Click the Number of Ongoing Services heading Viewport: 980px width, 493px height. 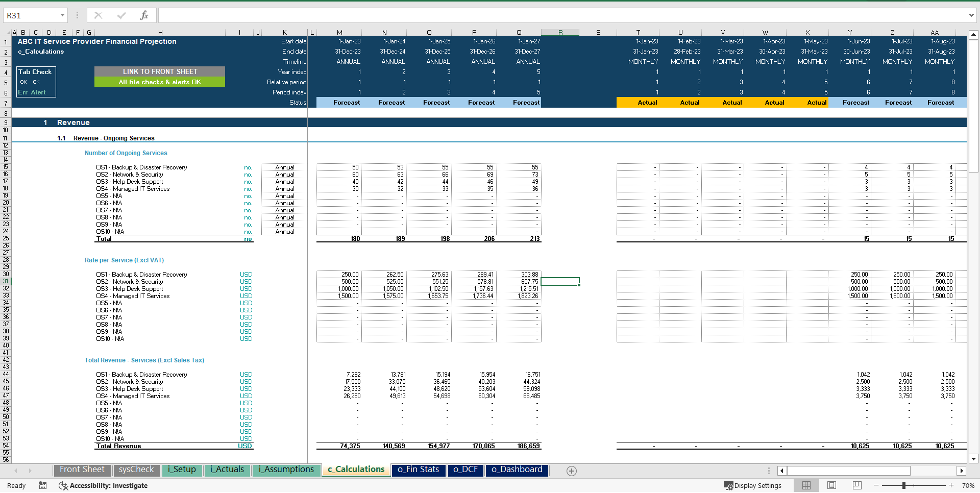tap(126, 153)
